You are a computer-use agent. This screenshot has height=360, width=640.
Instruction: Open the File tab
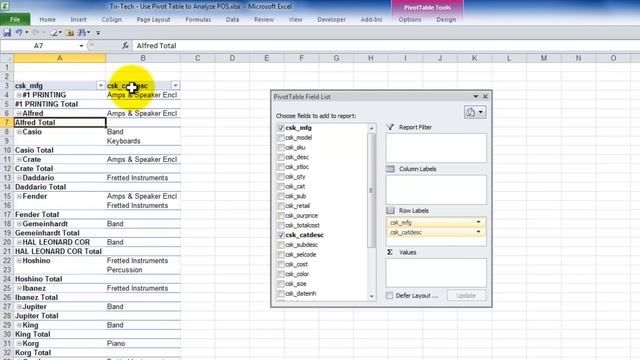[x=15, y=20]
